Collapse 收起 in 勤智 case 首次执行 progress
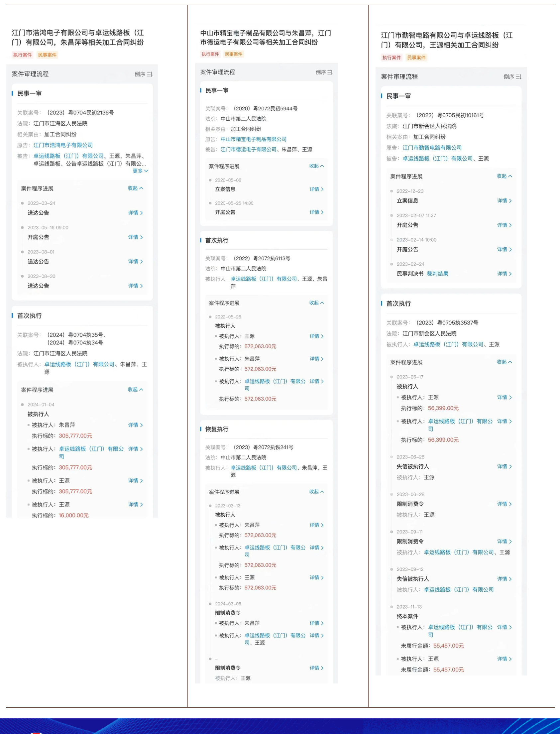The height and width of the screenshot is (734, 560). click(504, 362)
